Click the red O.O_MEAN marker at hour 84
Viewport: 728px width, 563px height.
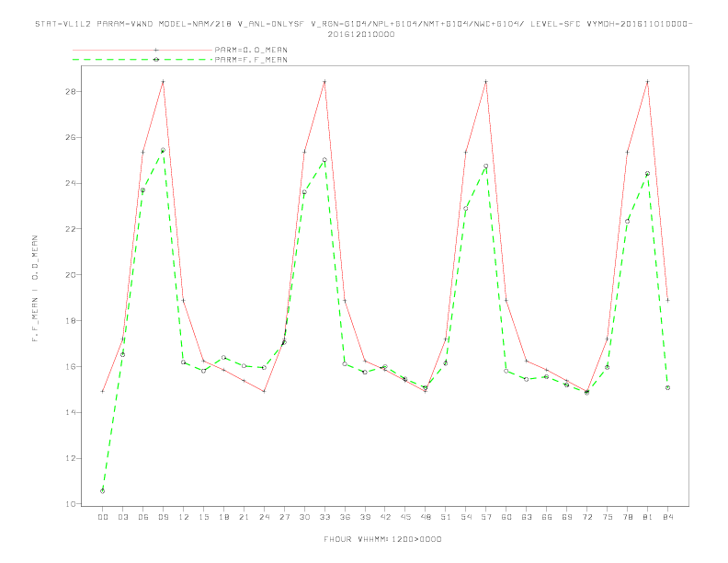(667, 300)
